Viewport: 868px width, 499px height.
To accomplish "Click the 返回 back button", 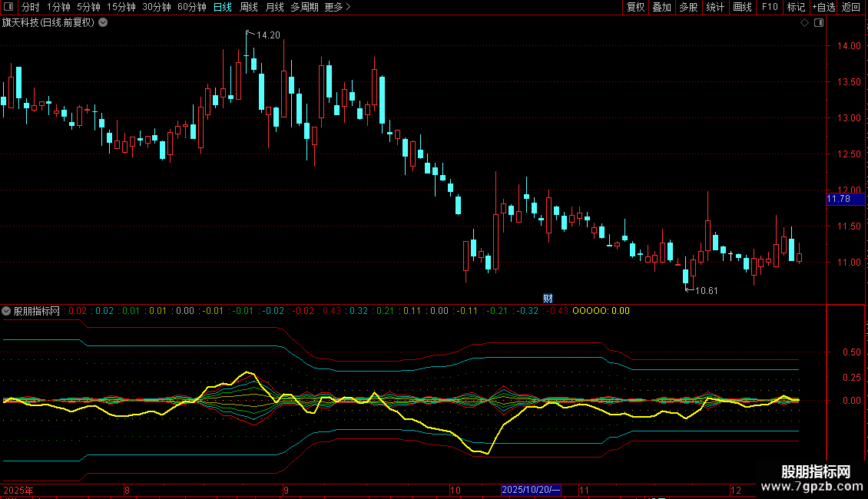I will click(851, 7).
